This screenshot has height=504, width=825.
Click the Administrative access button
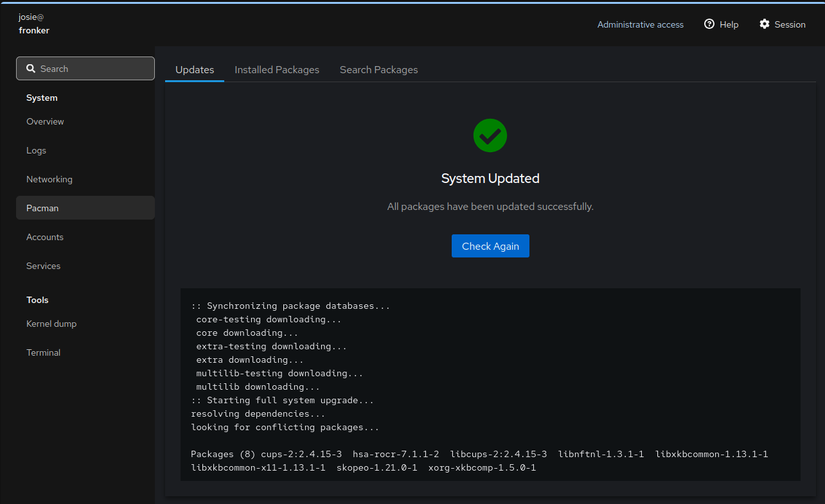pos(640,24)
